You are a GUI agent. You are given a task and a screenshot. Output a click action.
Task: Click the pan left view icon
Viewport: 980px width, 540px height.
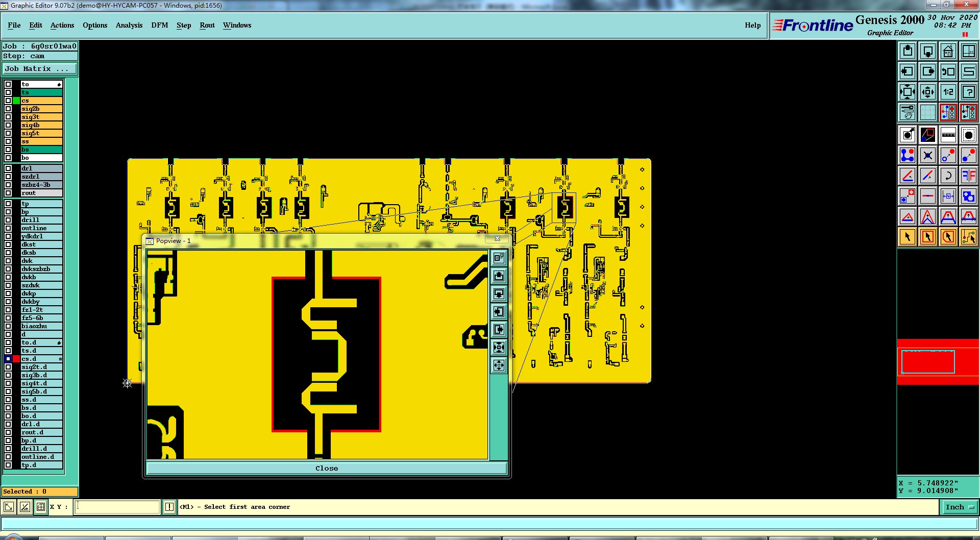[x=908, y=71]
